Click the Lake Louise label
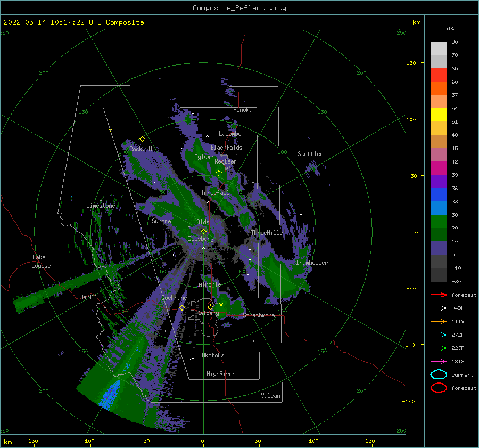479x448 pixels. (x=41, y=262)
